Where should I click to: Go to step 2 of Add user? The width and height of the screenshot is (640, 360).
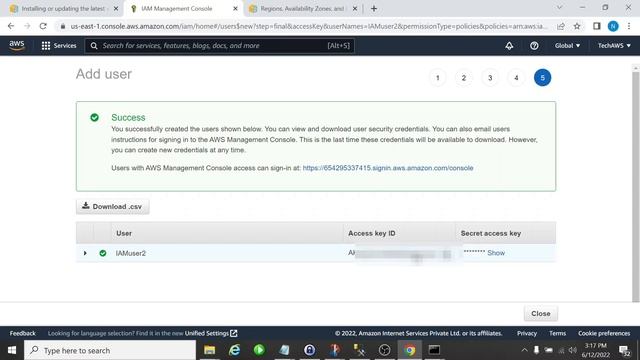pyautogui.click(x=464, y=78)
